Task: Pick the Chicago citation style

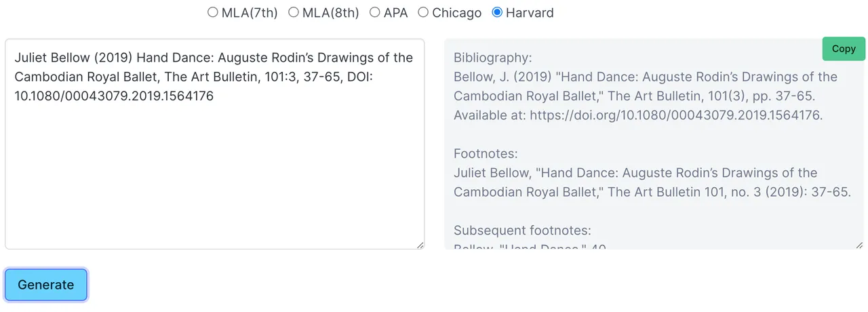Action: pyautogui.click(x=423, y=12)
